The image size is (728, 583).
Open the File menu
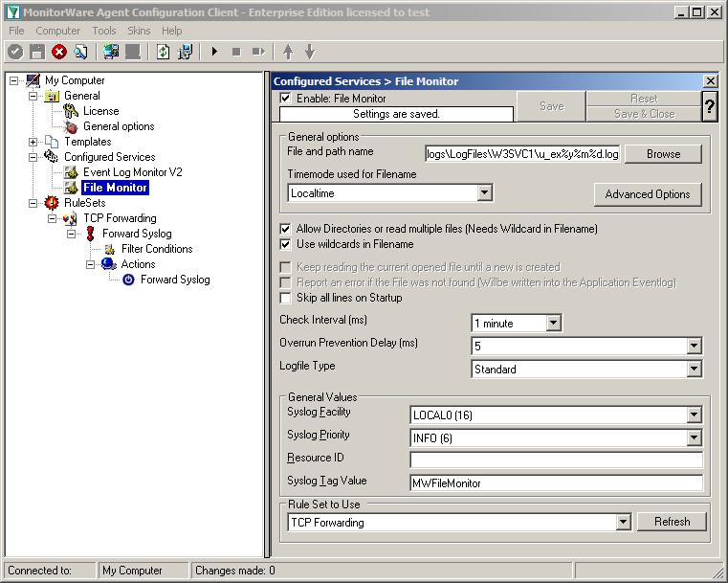click(16, 31)
